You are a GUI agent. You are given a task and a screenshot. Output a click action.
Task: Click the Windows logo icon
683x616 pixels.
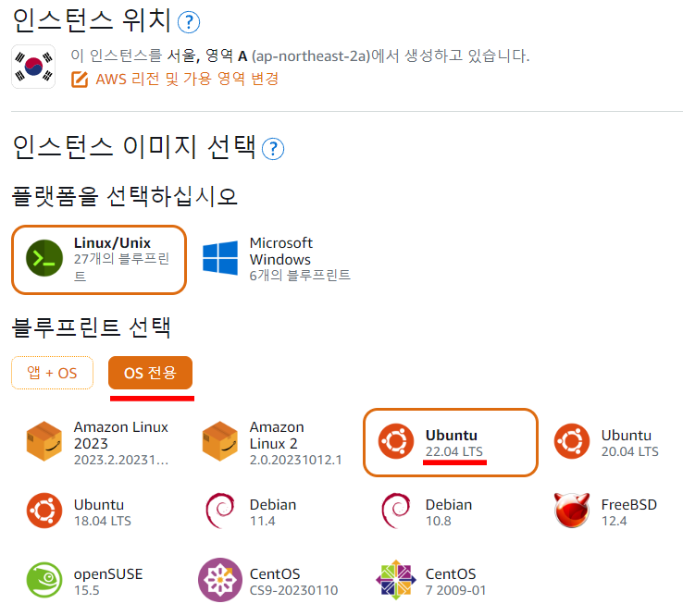coord(220,258)
